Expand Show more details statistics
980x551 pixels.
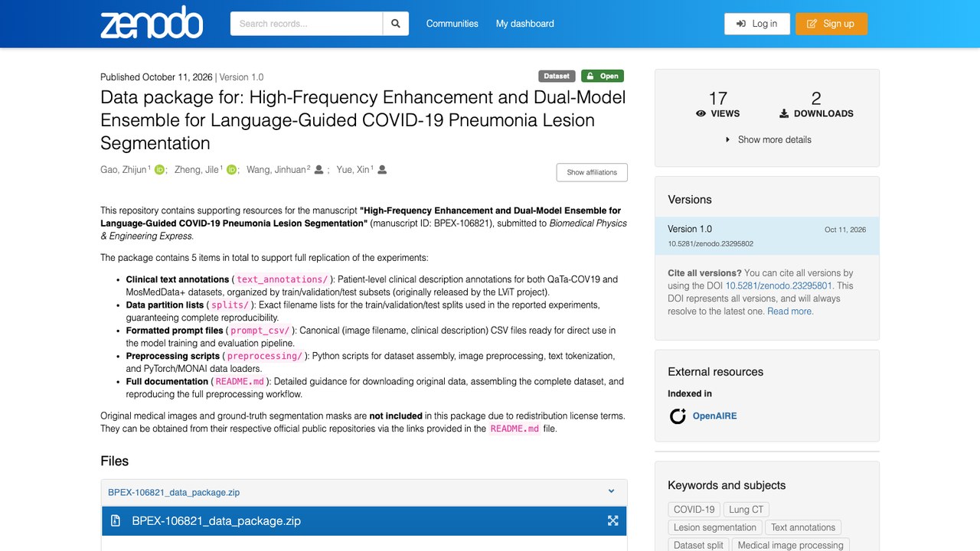point(767,139)
